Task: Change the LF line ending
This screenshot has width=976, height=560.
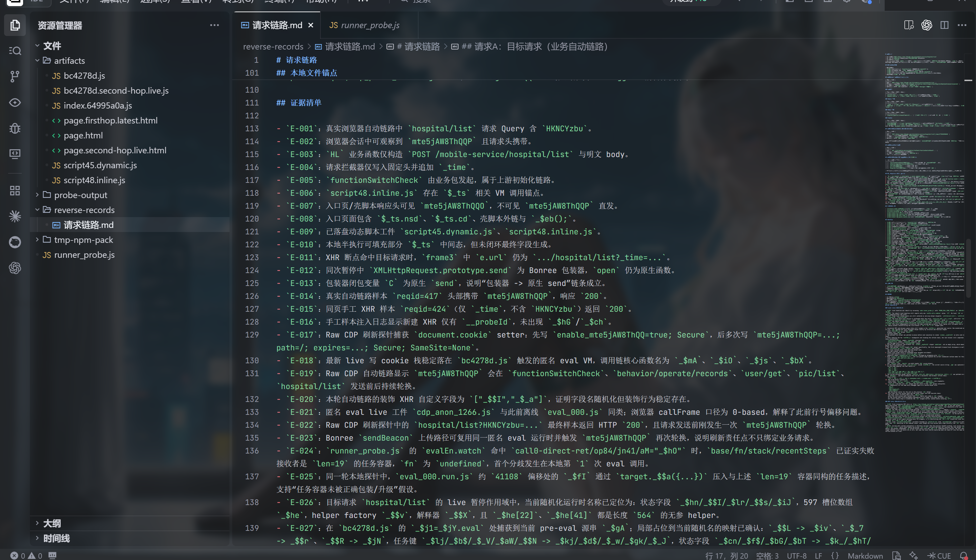Action: coord(818,555)
